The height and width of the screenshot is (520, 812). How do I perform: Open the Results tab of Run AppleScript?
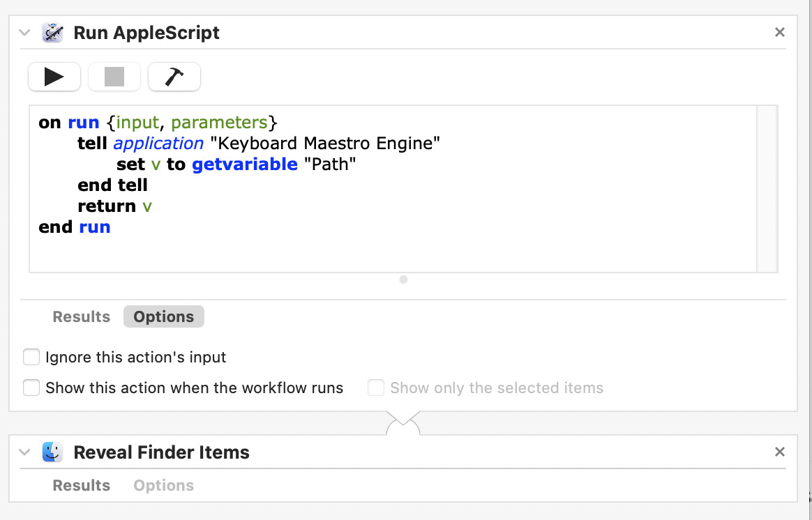[82, 316]
